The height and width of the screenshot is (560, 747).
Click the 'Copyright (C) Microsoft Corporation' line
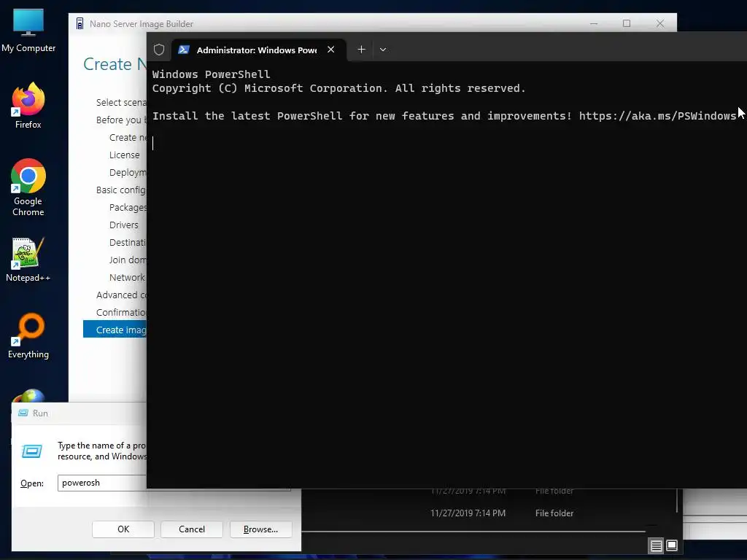[338, 88]
